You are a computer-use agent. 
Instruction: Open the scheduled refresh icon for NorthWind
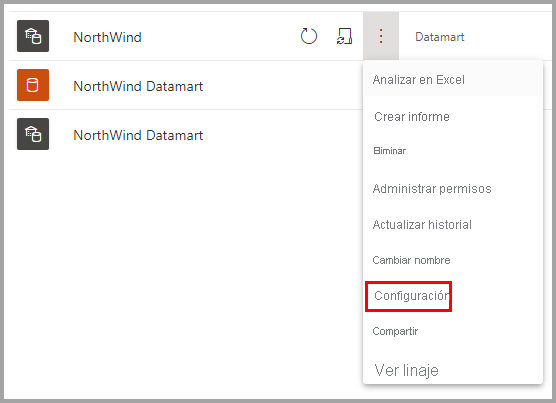click(344, 36)
